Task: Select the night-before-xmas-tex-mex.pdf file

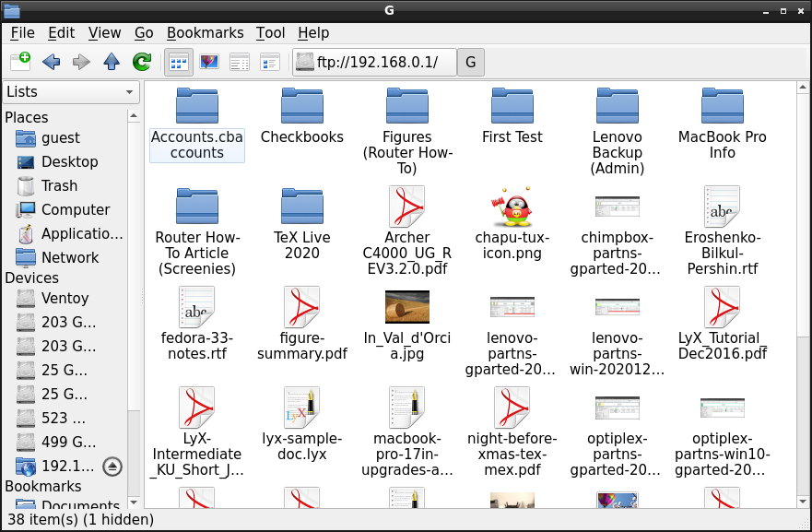Action: point(512,432)
